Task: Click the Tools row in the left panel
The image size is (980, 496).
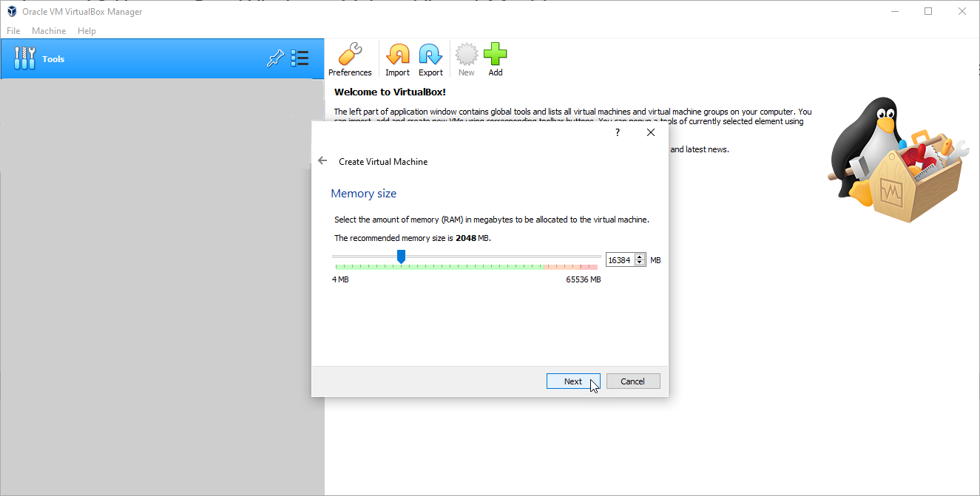Action: pos(162,59)
